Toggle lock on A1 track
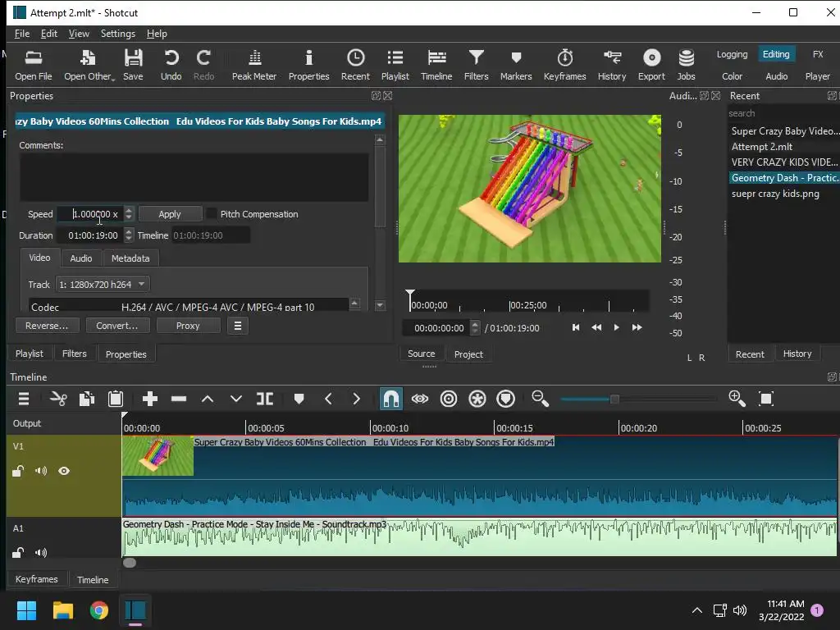Viewport: 840px width, 630px height. point(18,552)
